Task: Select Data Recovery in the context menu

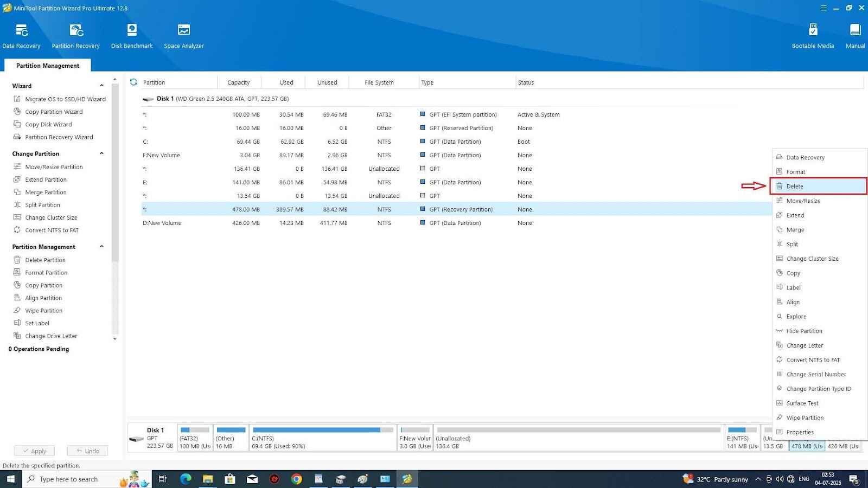Action: point(819,157)
